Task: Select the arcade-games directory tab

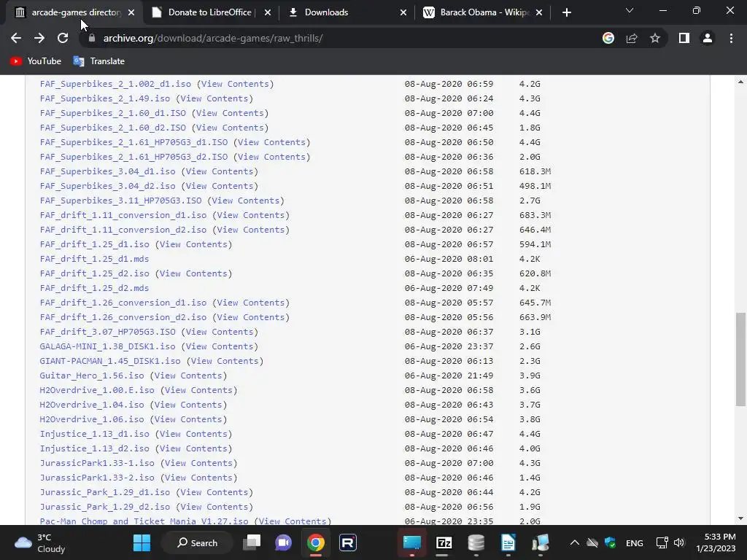Action: 75,12
